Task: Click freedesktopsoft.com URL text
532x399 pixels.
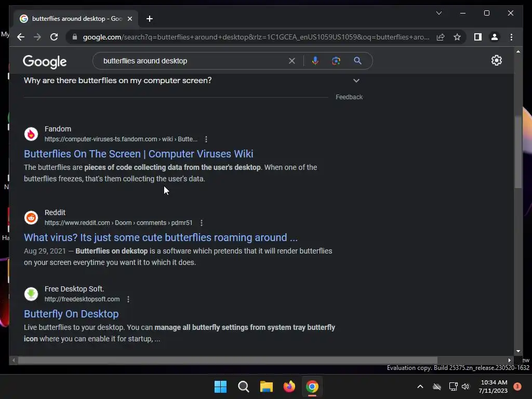Action: click(82, 299)
